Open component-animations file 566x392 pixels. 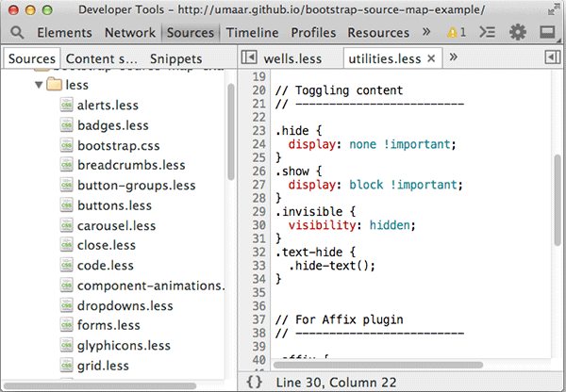point(151,286)
